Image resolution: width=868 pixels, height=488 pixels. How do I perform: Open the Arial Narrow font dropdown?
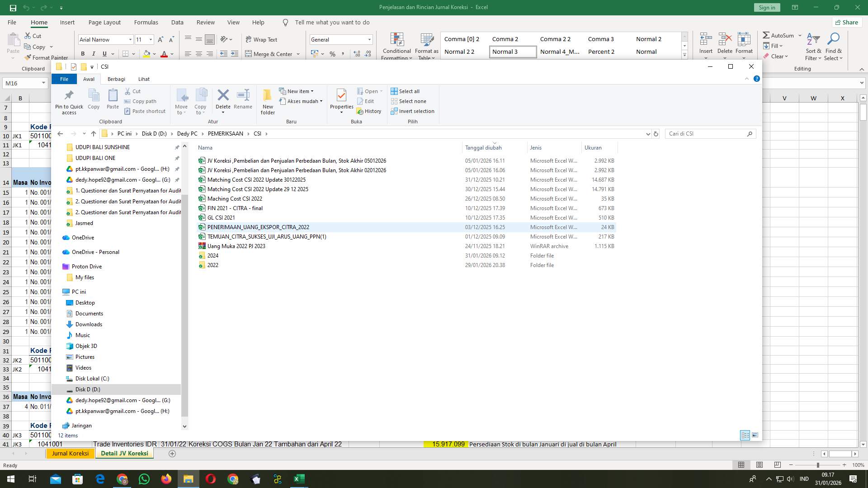point(130,40)
